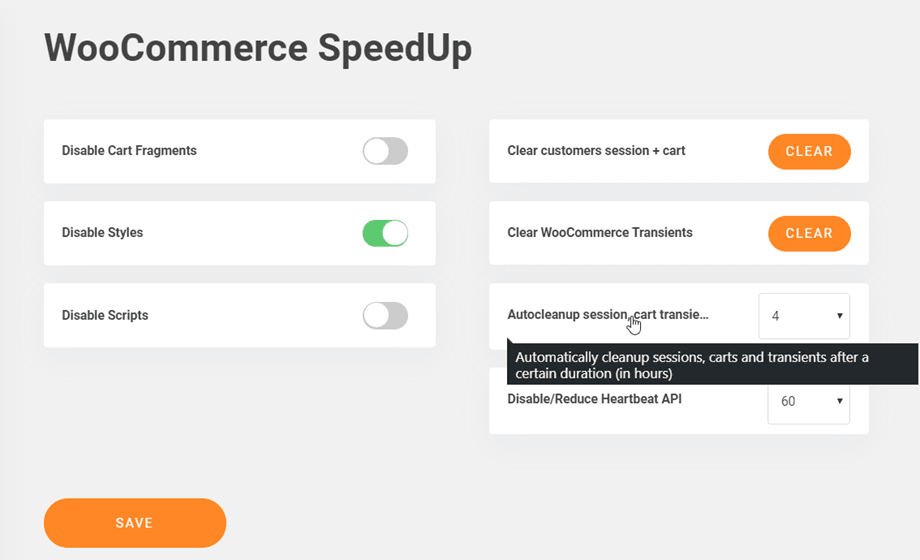Turn off the Disable Styles switch
The image size is (920, 560).
[x=385, y=233]
